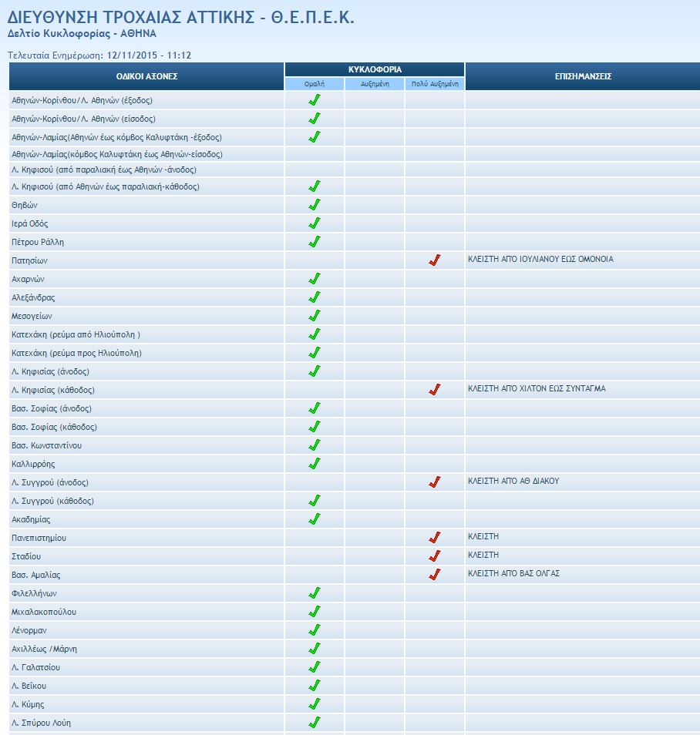Click the Φιλελλήνων road name
This screenshot has height=735, width=700.
click(34, 593)
